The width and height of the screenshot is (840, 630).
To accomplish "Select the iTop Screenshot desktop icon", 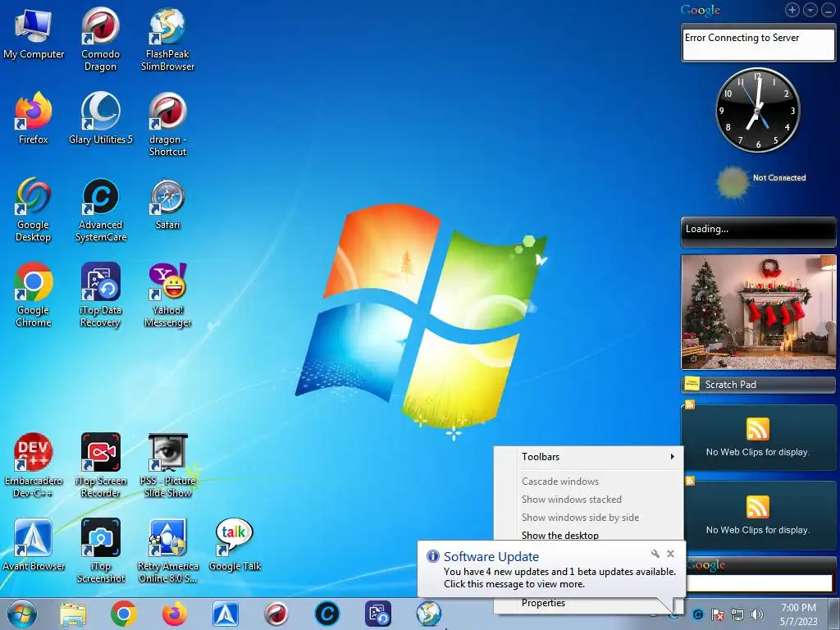I will [x=100, y=550].
